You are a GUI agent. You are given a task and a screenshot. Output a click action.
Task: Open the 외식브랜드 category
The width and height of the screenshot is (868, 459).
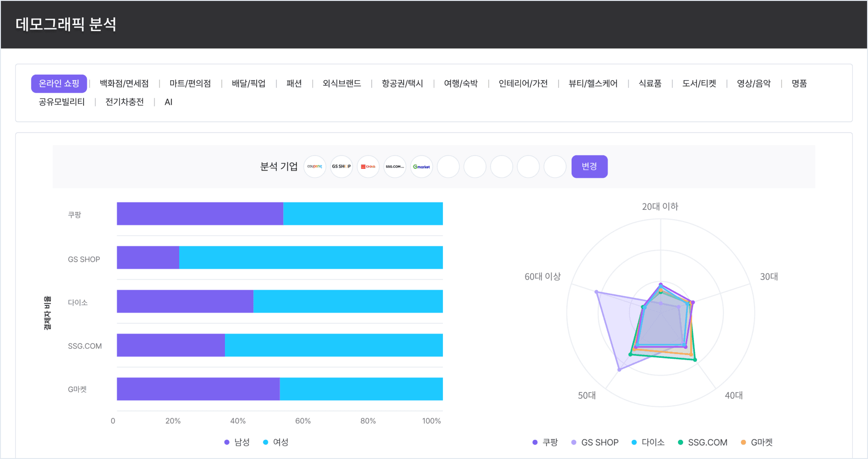pyautogui.click(x=342, y=83)
